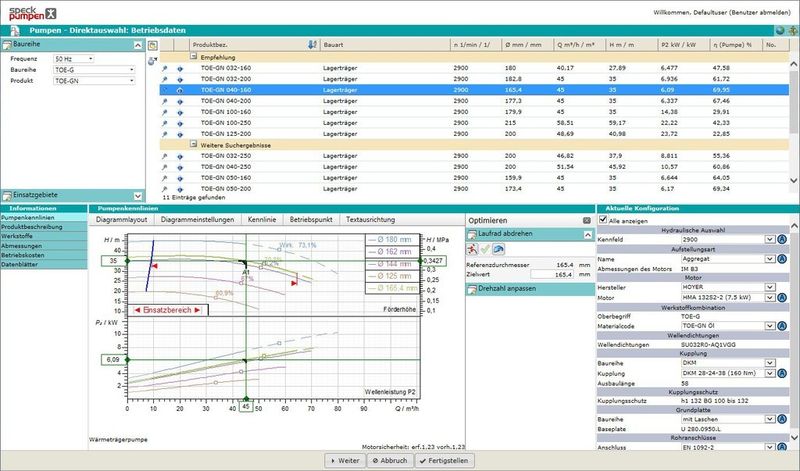Toggle visibility eye for TOE-GN 050-160
Viewport: 800px width, 471px height.
pyautogui.click(x=180, y=179)
